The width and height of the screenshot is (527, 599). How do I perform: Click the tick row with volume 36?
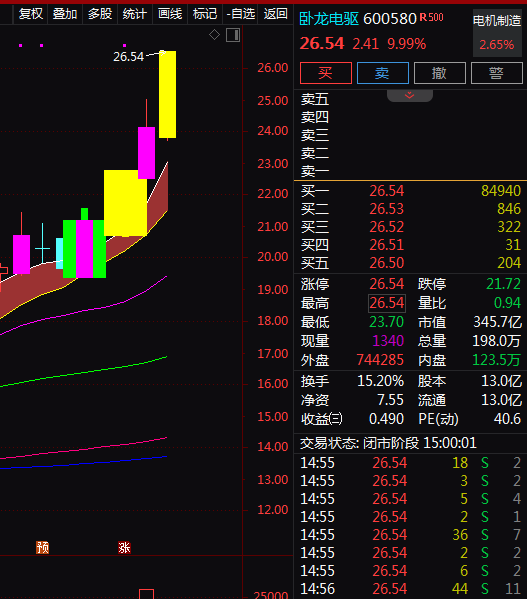[410, 534]
